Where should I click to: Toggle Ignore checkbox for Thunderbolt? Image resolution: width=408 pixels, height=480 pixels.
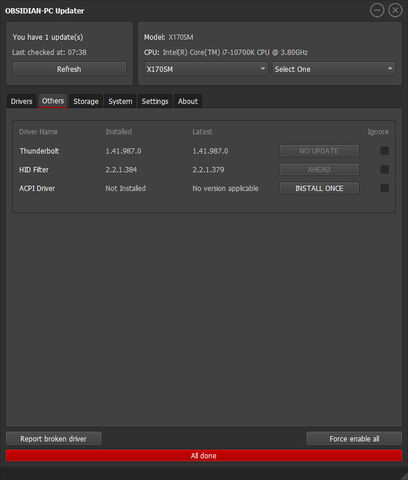[x=385, y=151]
